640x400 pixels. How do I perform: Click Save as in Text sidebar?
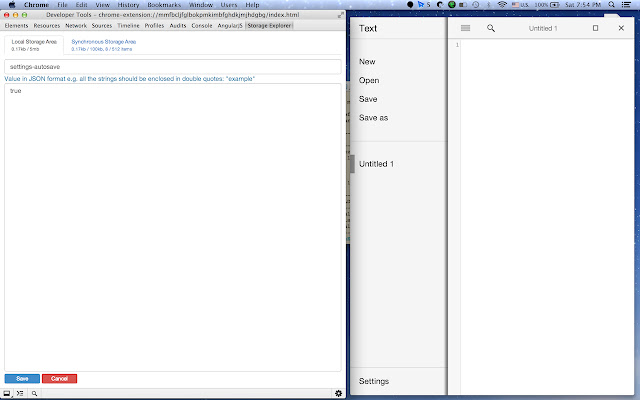(x=373, y=118)
